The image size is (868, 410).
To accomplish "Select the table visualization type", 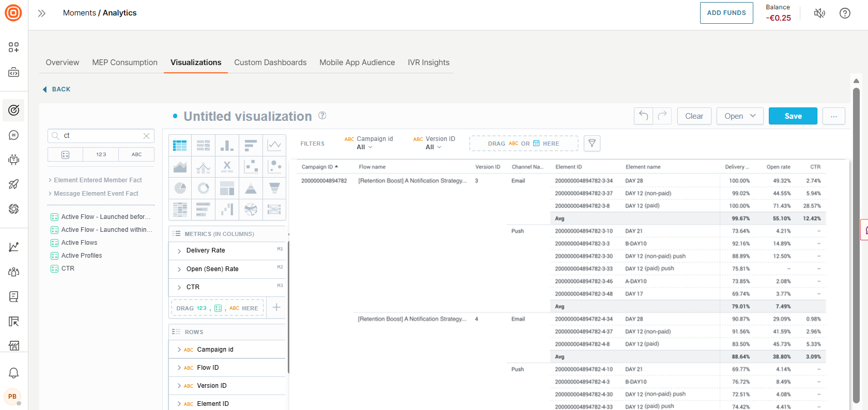I will coord(180,145).
